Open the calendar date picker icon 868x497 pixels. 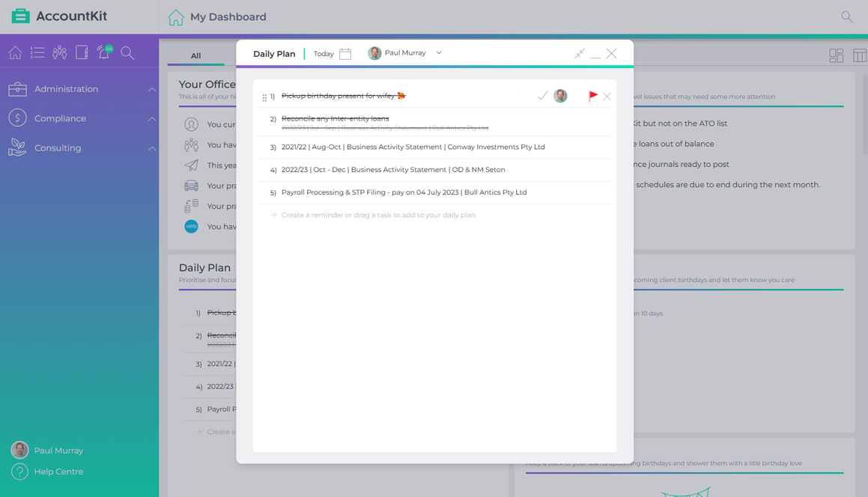(x=345, y=54)
